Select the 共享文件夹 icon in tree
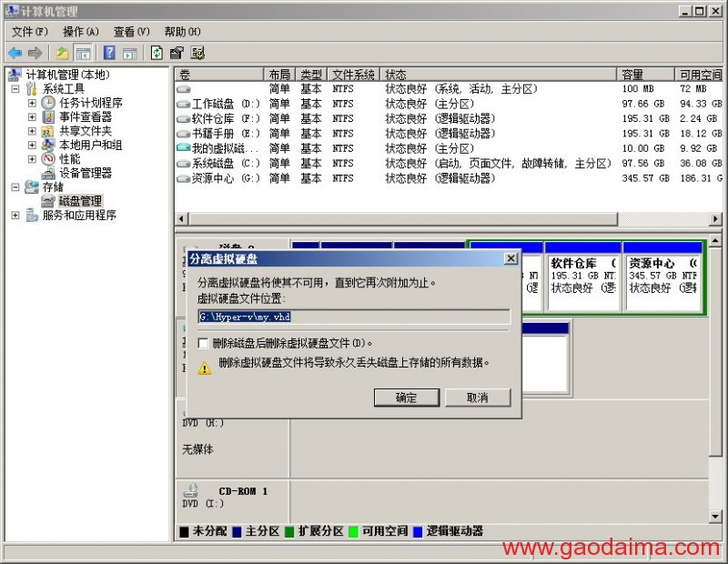Viewport: 728px width, 564px height. pos(48,131)
